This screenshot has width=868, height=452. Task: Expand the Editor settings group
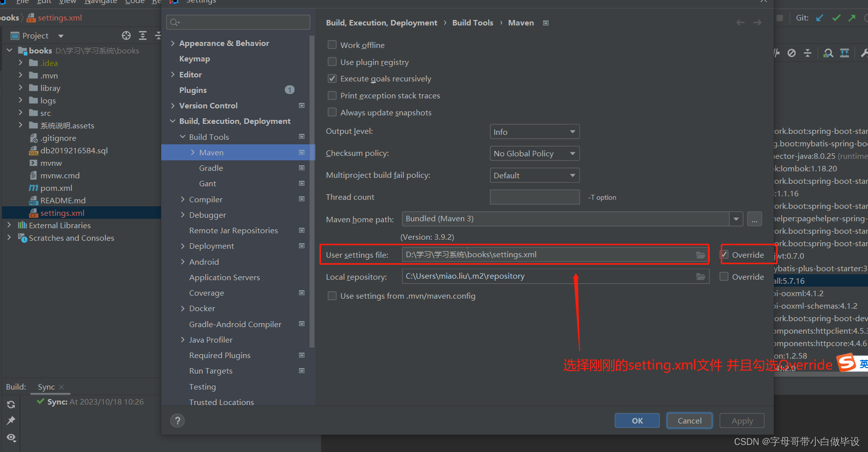point(173,74)
